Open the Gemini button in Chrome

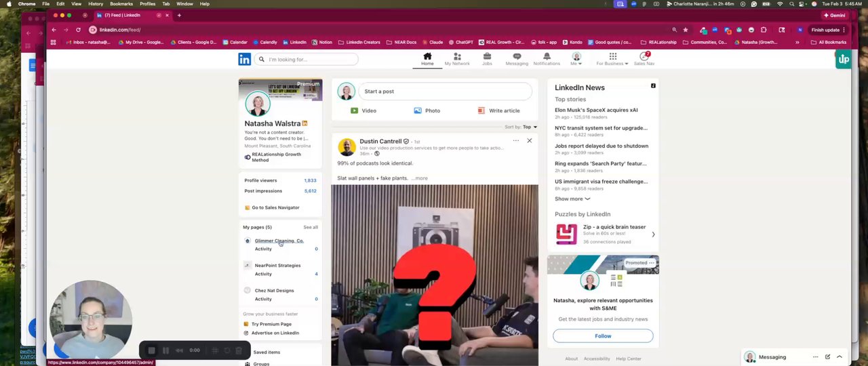(x=834, y=15)
